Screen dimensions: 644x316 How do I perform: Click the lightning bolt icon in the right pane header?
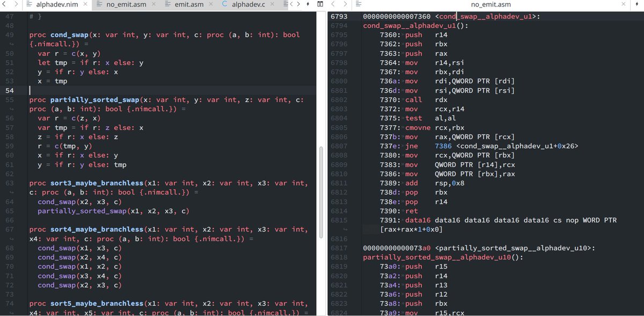click(x=637, y=4)
